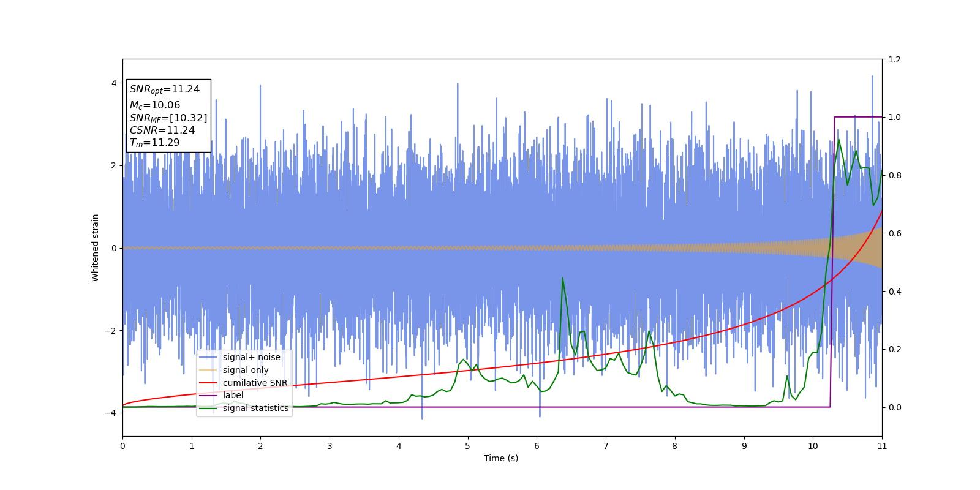The image size is (980, 490).
Task: Click x-axis tick label 5
Action: coord(468,446)
